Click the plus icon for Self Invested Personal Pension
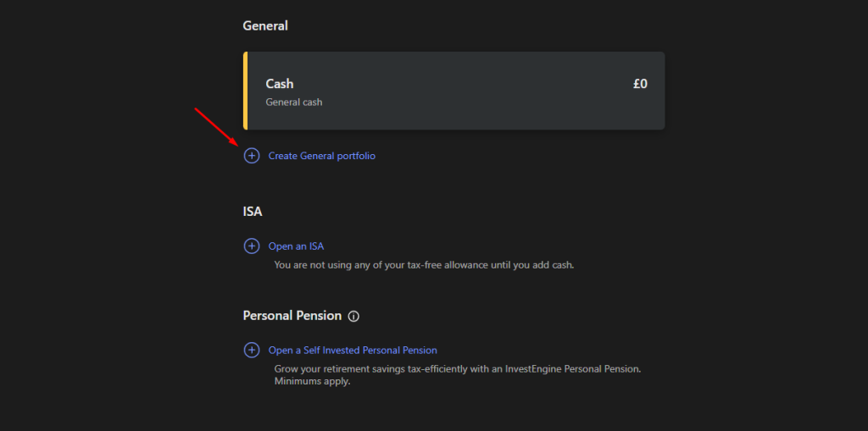The image size is (868, 431). [252, 350]
